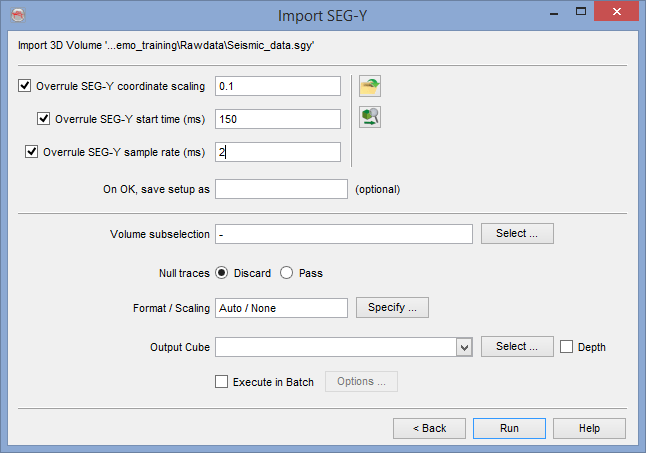Click the coordinate scaling value field
646x453 pixels.
[x=279, y=86]
